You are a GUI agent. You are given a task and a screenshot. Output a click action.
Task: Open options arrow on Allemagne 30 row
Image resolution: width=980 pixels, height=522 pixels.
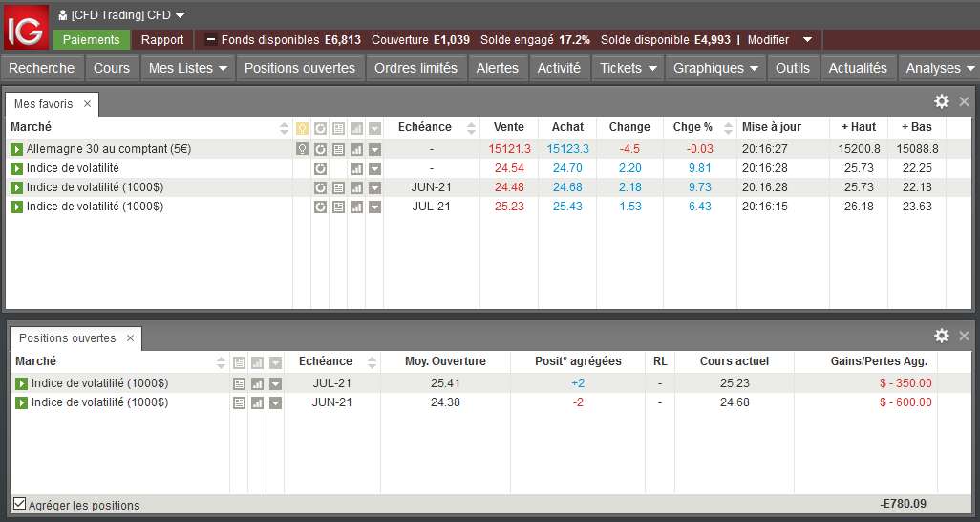click(x=374, y=149)
